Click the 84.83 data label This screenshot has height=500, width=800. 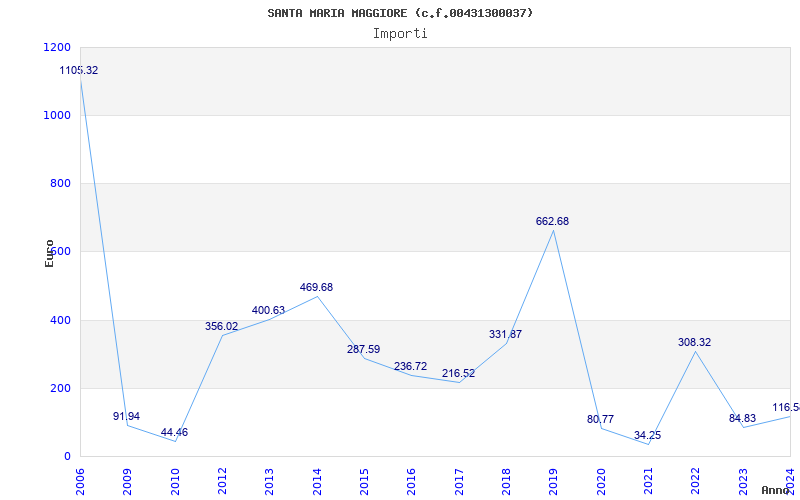click(x=742, y=418)
